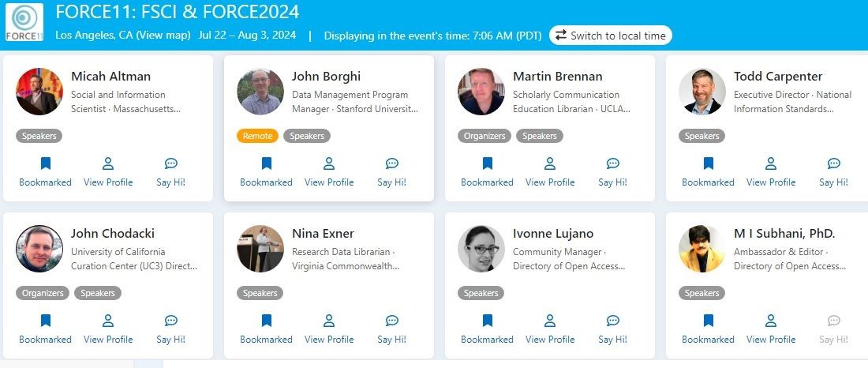
Task: Say Hi to John Borghi
Action: click(x=391, y=164)
